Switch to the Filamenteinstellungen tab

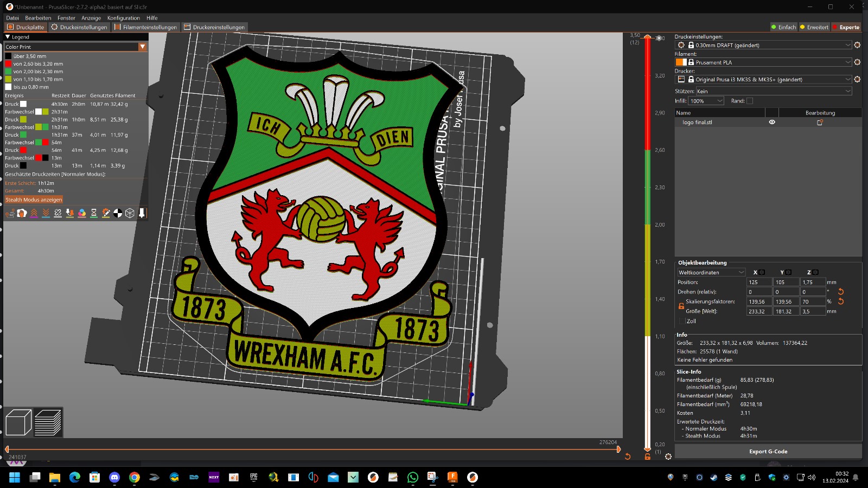pyautogui.click(x=145, y=27)
